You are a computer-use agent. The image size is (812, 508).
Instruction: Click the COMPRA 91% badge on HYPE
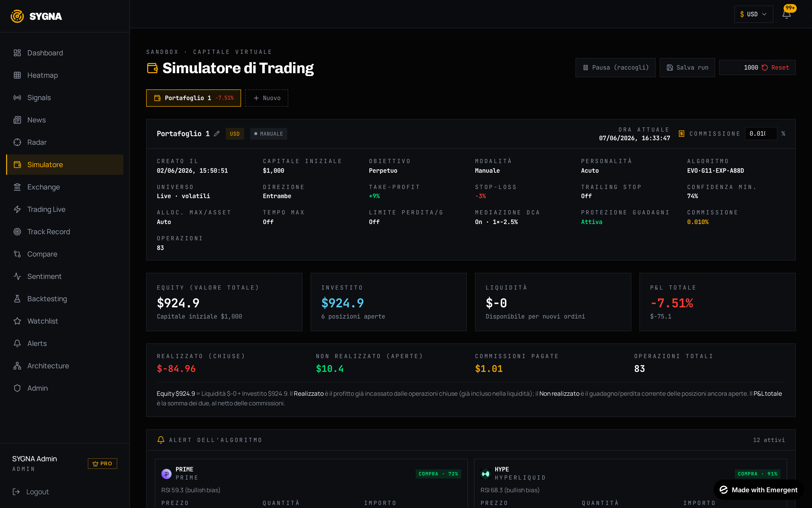coord(757,474)
